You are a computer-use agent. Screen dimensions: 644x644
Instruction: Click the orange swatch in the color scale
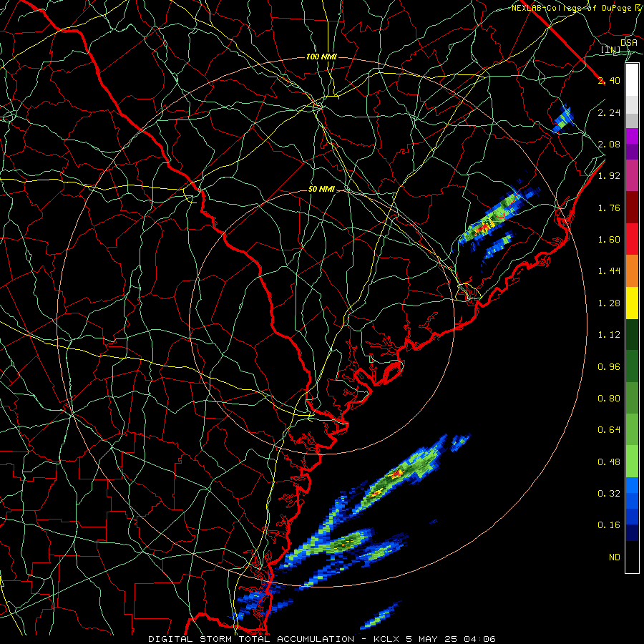632,271
